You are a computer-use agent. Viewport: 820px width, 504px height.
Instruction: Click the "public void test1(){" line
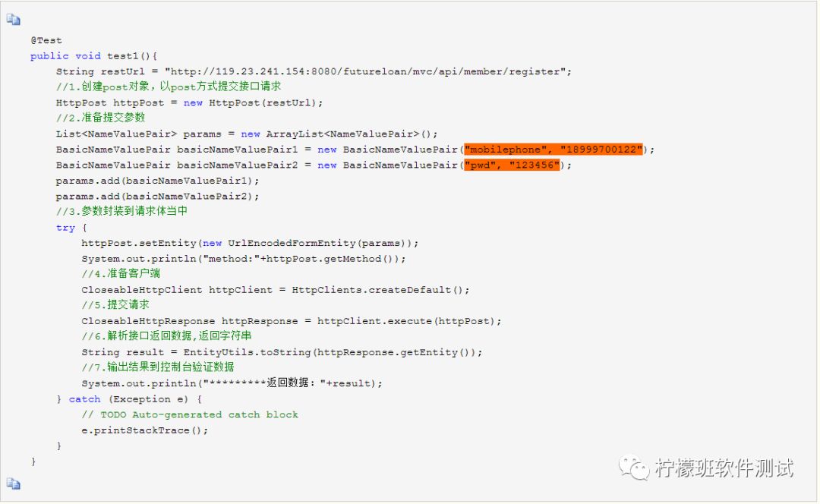click(93, 56)
